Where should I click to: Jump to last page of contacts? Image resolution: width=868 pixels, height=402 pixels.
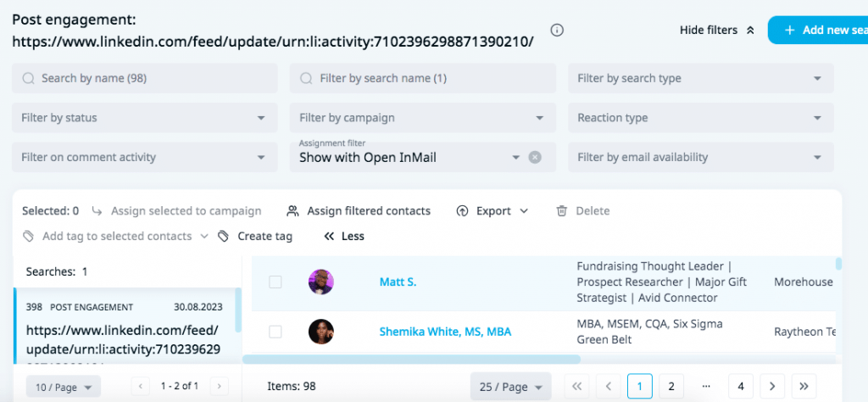(x=804, y=387)
